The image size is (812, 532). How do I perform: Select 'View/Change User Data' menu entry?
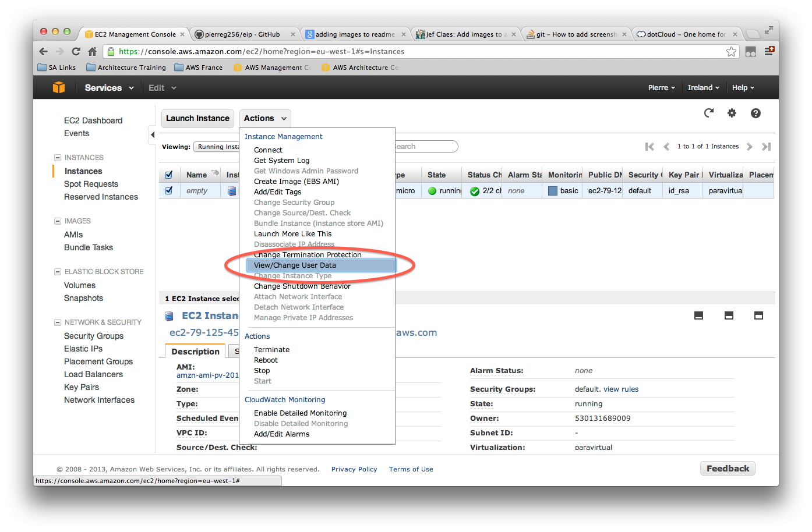(x=320, y=265)
